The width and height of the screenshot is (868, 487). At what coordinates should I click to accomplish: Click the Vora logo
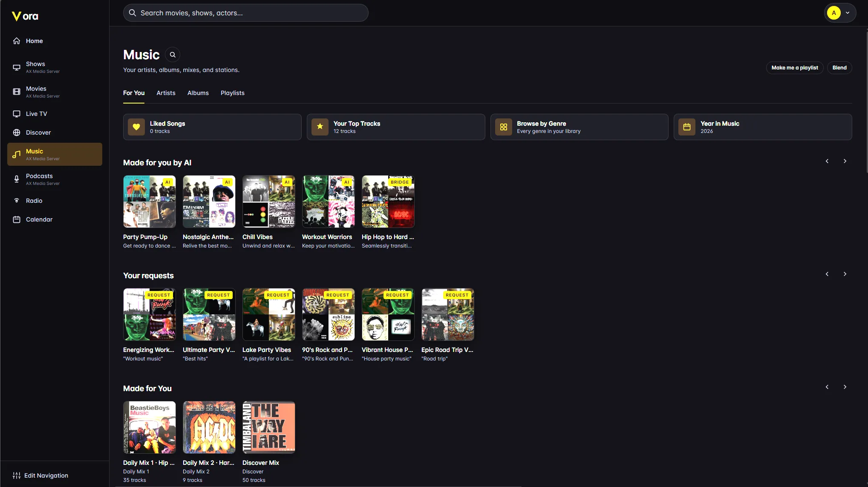25,16
